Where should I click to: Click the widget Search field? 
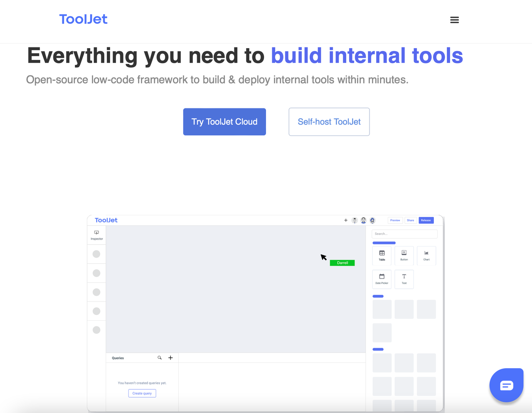click(404, 234)
